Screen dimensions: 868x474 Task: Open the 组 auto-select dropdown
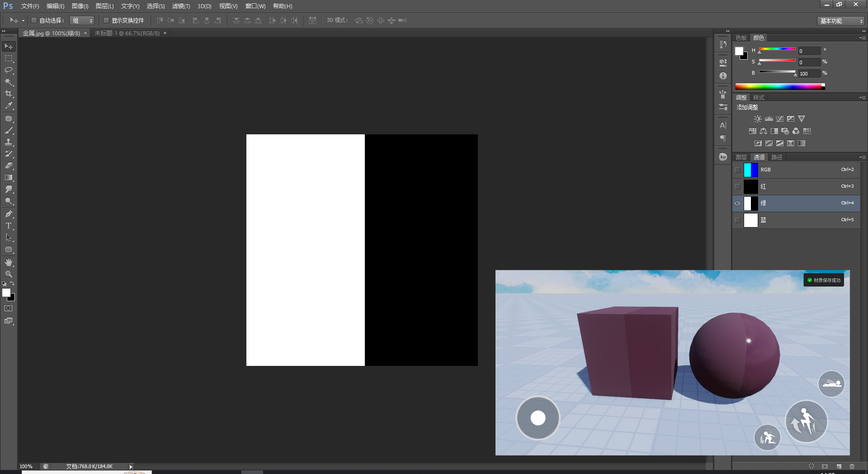tap(82, 20)
